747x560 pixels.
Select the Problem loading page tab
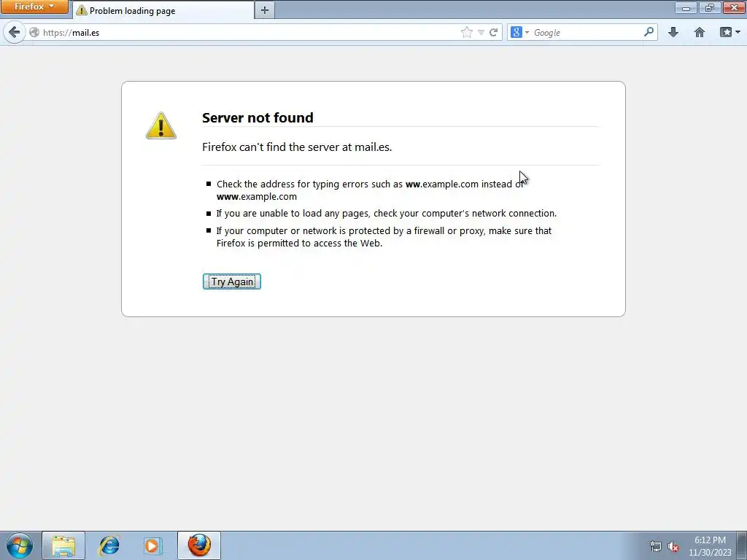(x=163, y=10)
